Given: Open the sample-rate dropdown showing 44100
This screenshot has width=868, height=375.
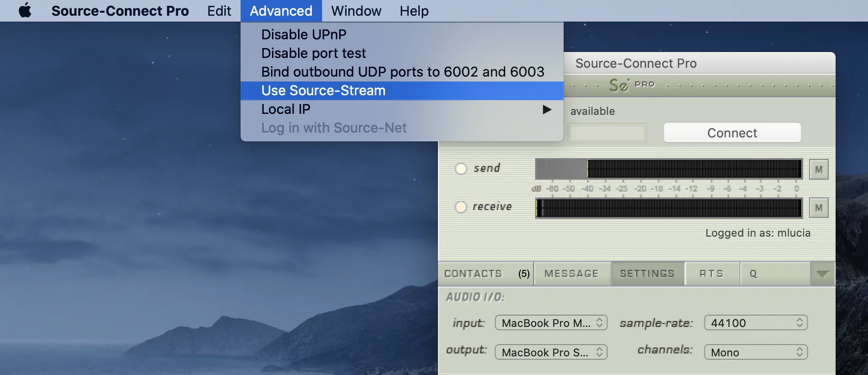Looking at the screenshot, I should tap(756, 323).
